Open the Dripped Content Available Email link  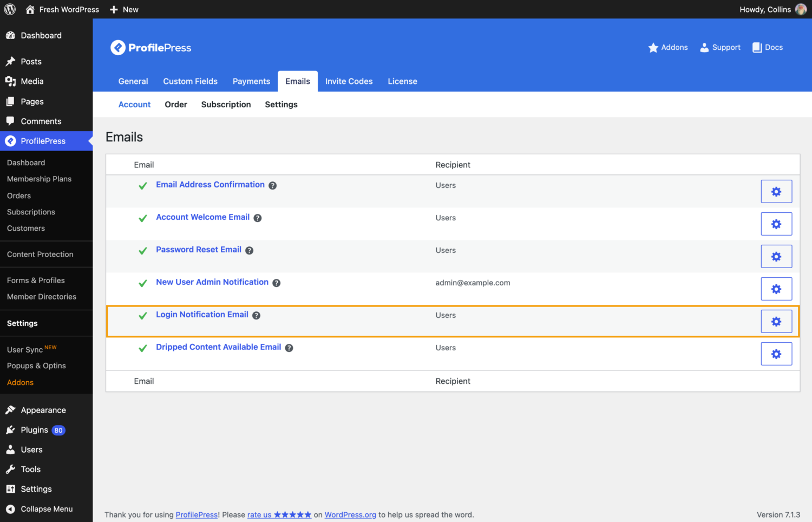click(219, 347)
